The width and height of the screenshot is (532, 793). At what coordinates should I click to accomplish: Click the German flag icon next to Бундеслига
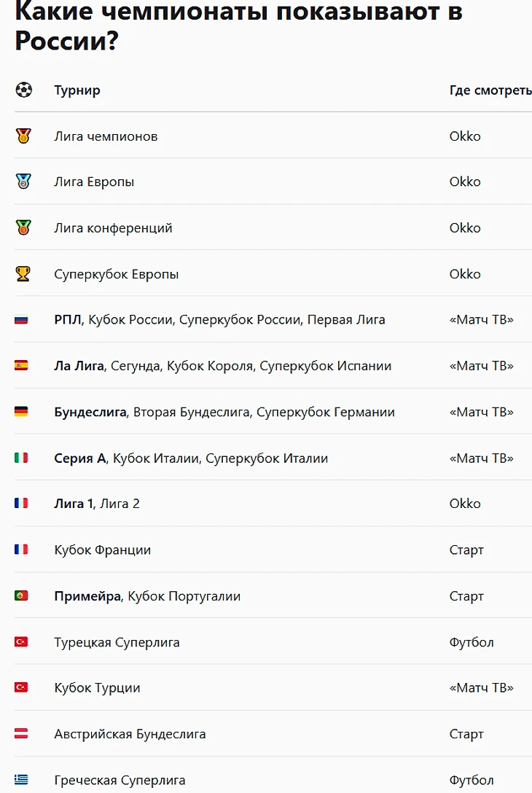(21, 412)
